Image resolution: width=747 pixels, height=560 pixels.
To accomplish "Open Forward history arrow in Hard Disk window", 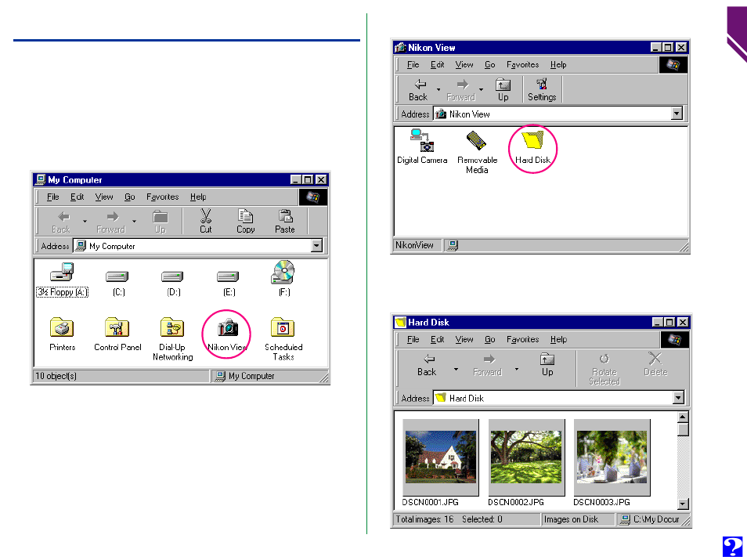I will pos(517,370).
